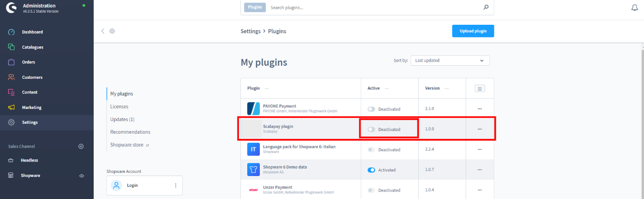Open PAYONE Payment row actions menu

[x=480, y=109]
